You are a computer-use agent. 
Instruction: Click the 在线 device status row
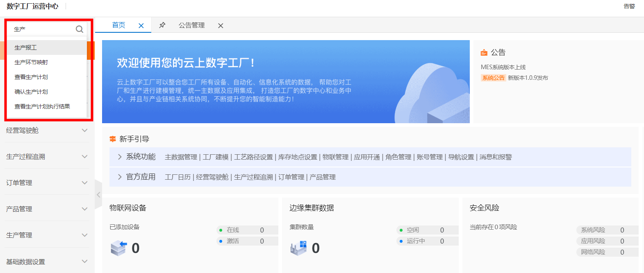pos(247,230)
